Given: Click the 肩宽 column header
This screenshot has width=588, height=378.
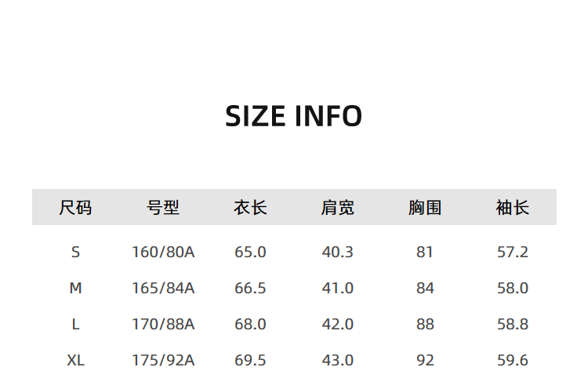Looking at the screenshot, I should 337,208.
